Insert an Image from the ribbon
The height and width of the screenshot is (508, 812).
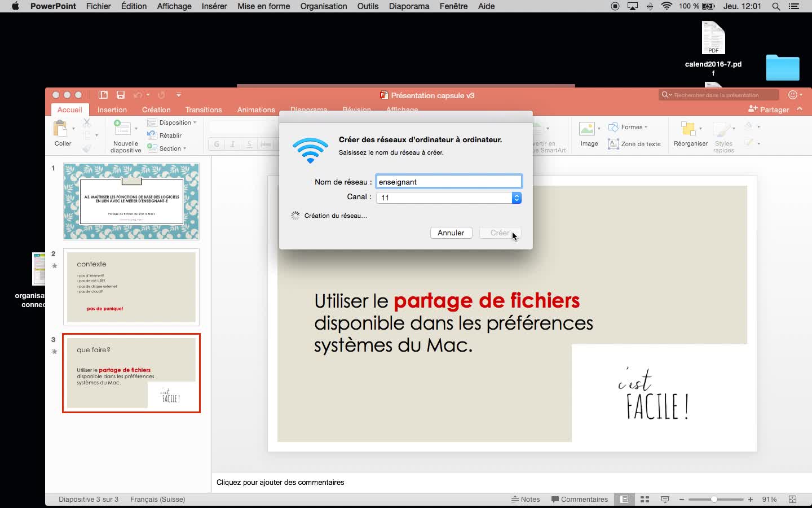pos(587,129)
